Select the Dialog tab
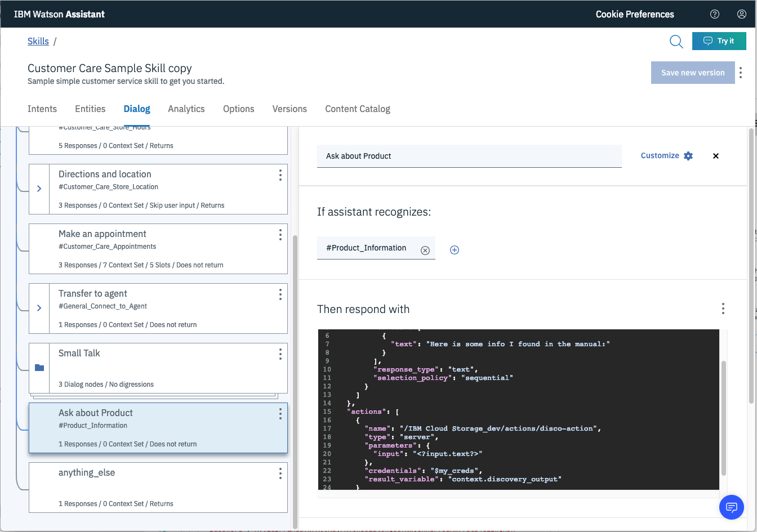The width and height of the screenshot is (757, 532). [137, 109]
